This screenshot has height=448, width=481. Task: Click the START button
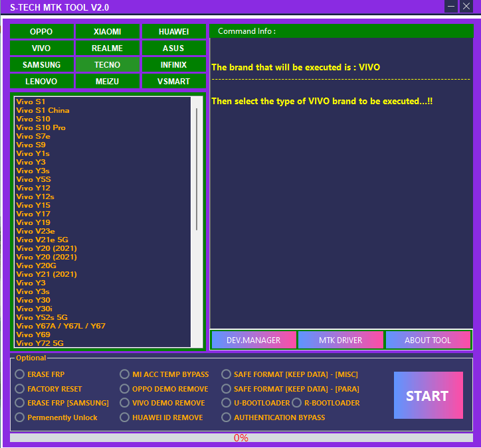429,396
